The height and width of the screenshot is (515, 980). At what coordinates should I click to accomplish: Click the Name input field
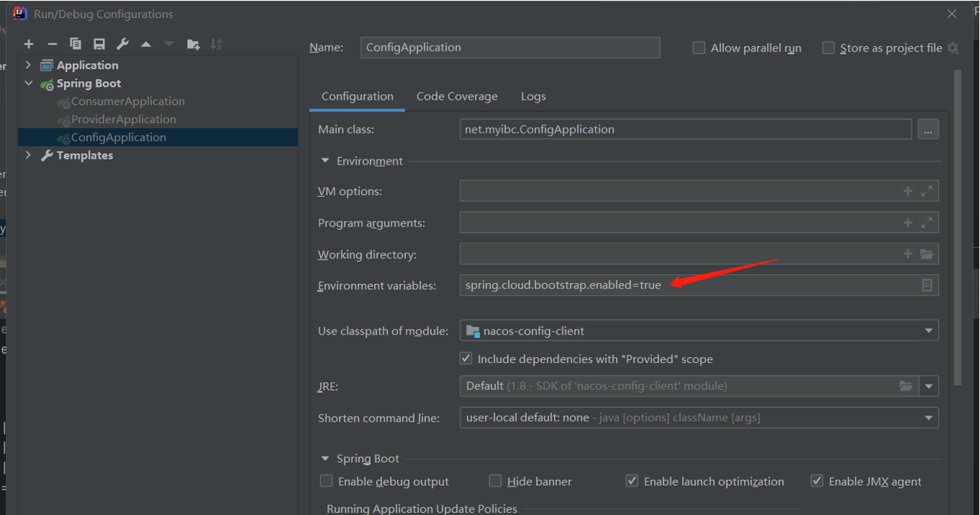pos(510,48)
